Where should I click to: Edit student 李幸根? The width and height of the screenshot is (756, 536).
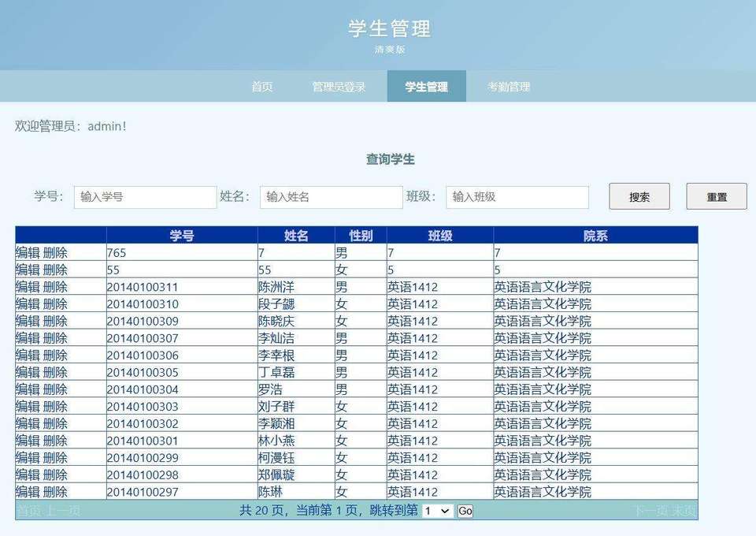tap(28, 355)
